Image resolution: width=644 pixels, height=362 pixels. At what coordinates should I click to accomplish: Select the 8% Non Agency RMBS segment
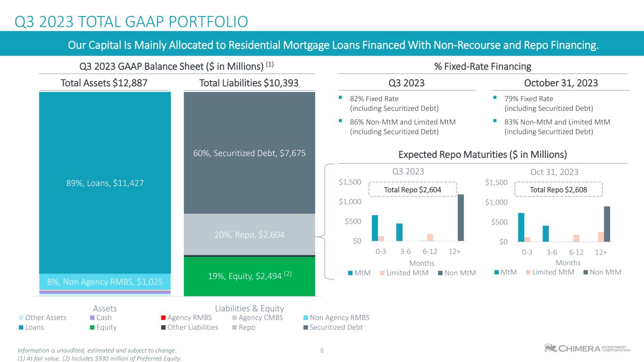[104, 282]
